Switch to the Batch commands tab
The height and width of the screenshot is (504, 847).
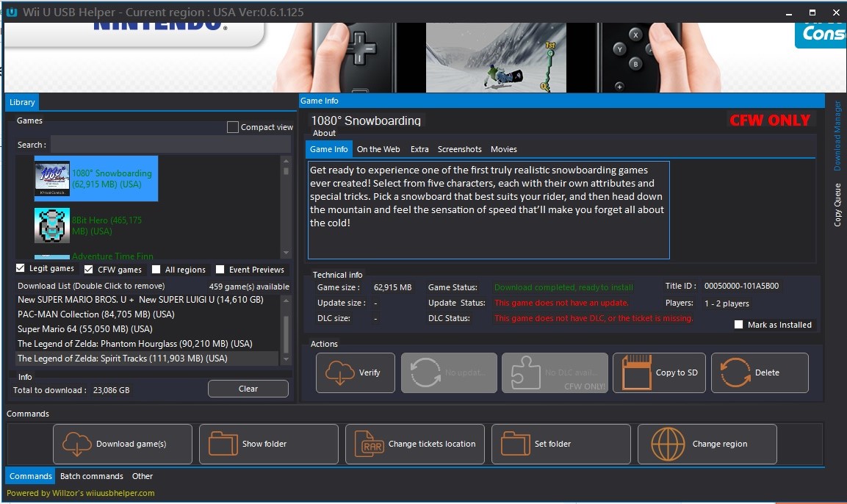[91, 476]
